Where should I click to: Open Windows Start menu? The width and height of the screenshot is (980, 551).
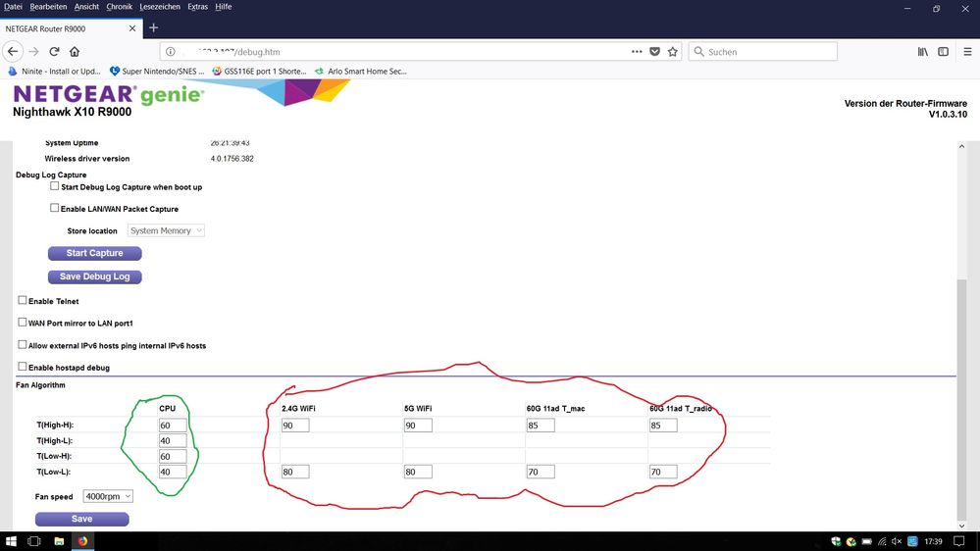click(x=11, y=541)
